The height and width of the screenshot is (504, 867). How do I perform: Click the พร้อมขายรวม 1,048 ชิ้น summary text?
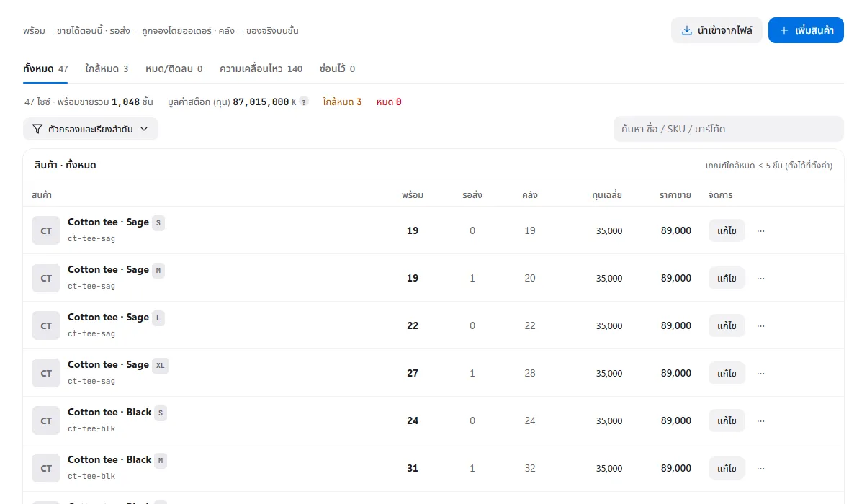coord(105,102)
